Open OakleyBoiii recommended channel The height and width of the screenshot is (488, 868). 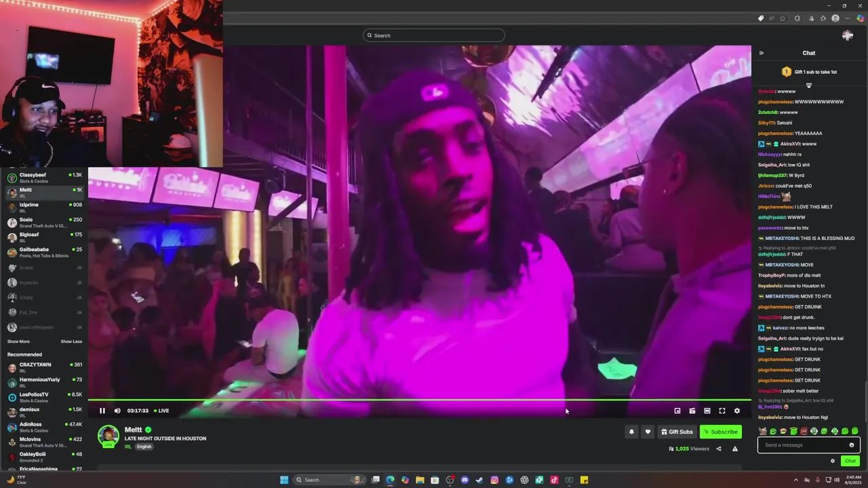(x=44, y=457)
